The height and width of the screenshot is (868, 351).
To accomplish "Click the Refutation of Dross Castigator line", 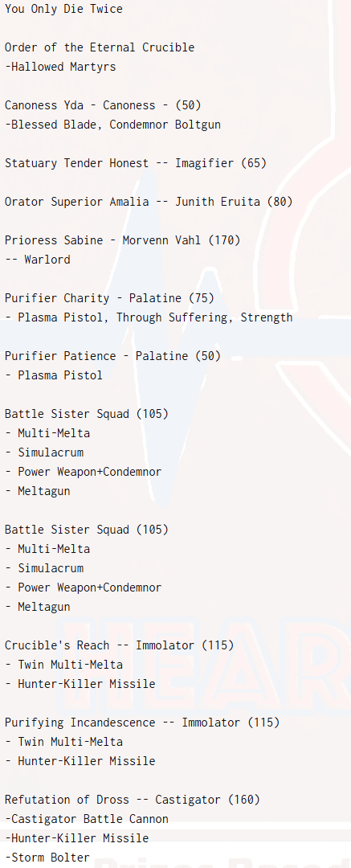I will tap(133, 800).
